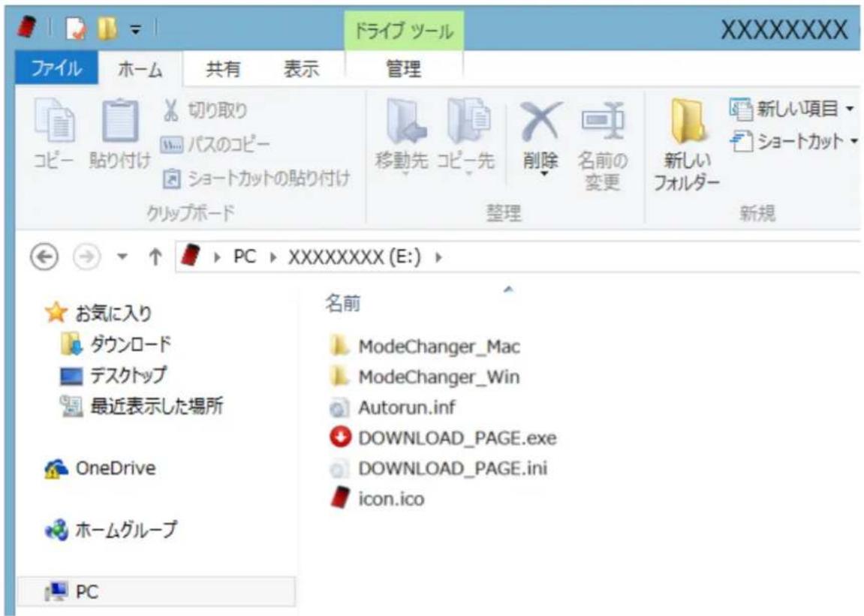864x616 pixels.
Task: Switch to the Home (ホーム) tab
Action: pyautogui.click(x=140, y=69)
